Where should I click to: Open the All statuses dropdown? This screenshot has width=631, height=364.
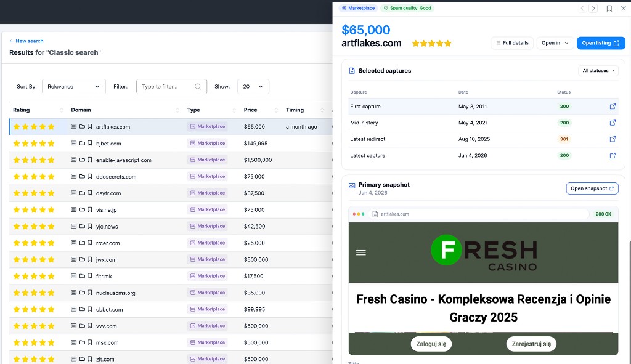point(598,71)
